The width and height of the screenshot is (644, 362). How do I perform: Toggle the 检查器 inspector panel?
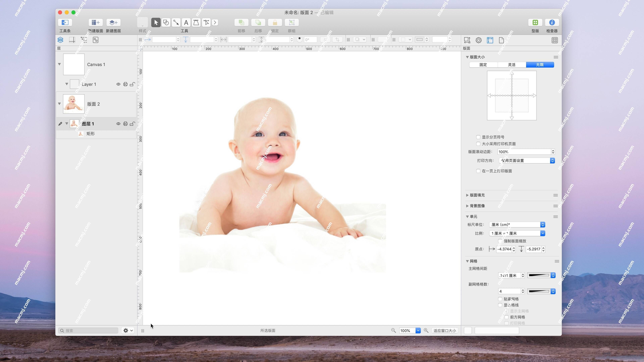(552, 22)
